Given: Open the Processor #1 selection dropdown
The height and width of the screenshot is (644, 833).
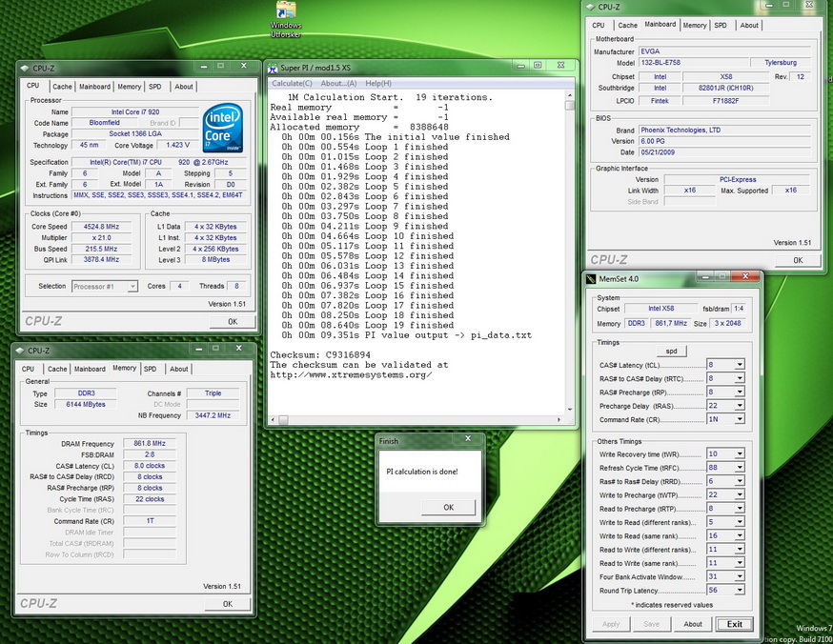Looking at the screenshot, I should (x=132, y=287).
